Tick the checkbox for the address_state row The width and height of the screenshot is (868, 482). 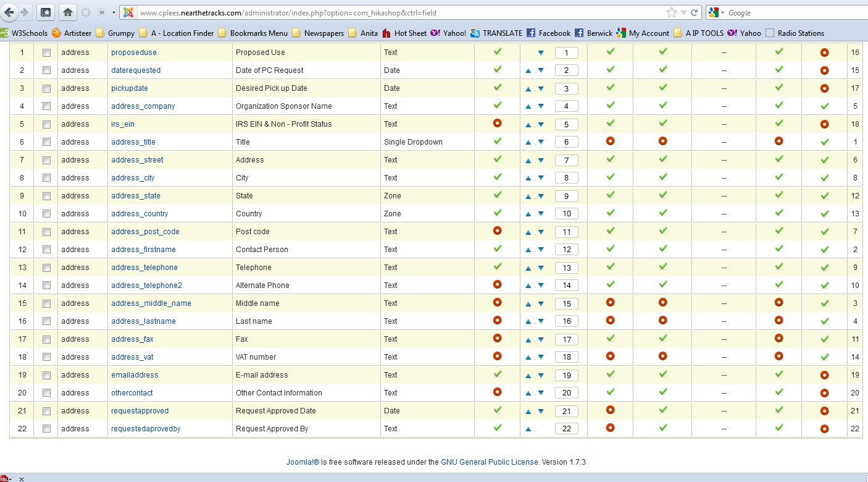46,196
